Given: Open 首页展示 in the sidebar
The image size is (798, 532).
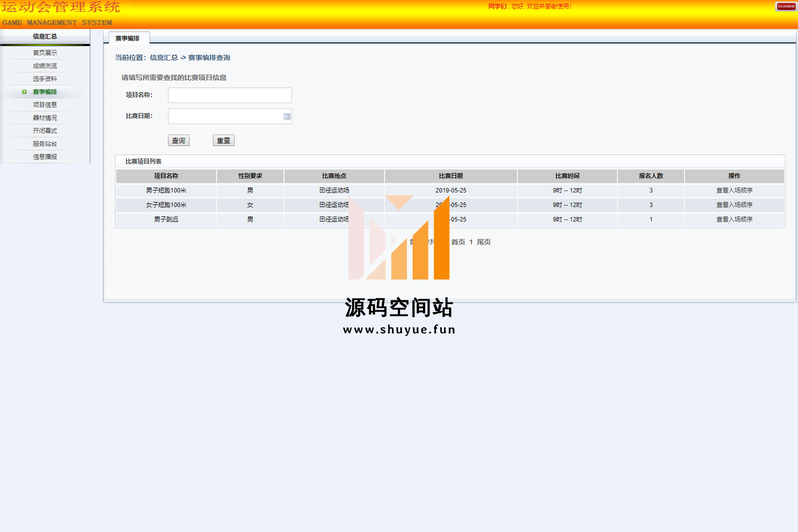Looking at the screenshot, I should [45, 53].
